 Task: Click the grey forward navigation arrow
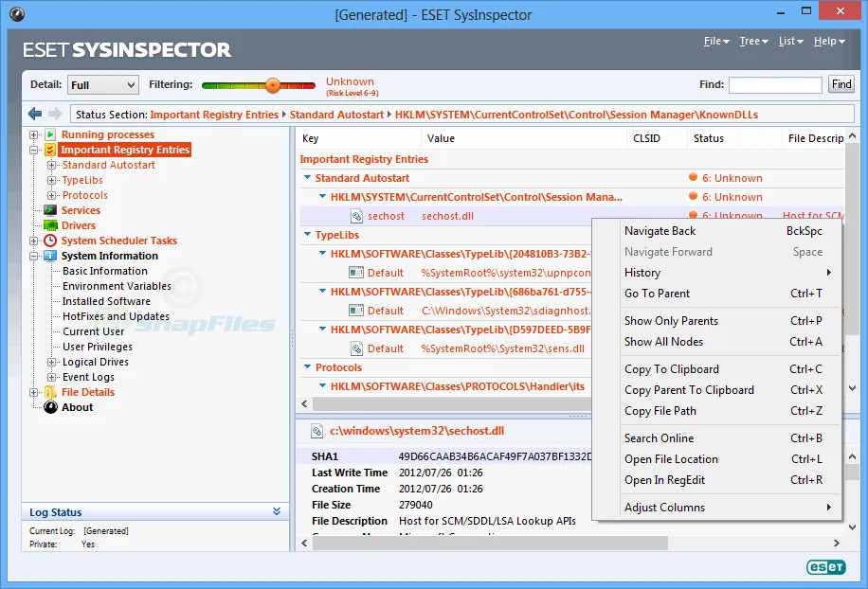click(55, 114)
